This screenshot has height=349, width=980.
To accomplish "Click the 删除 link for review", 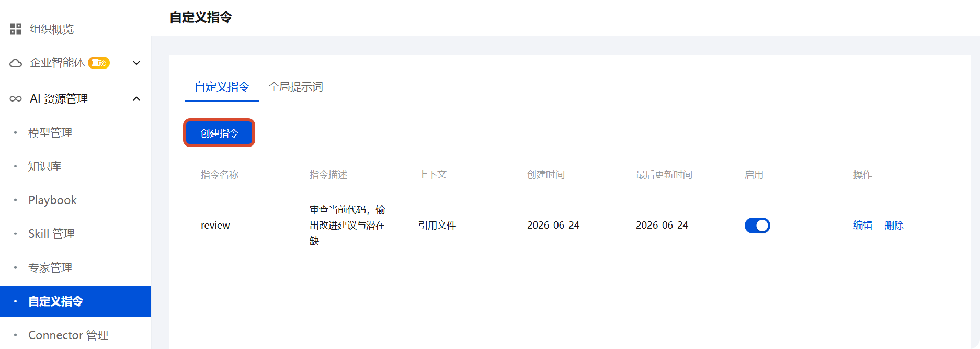I will (894, 225).
